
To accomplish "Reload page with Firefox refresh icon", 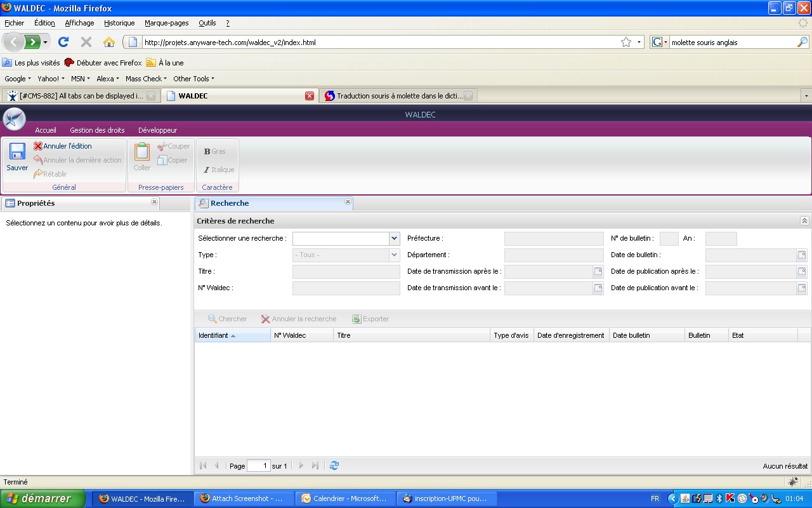I will coord(63,43).
